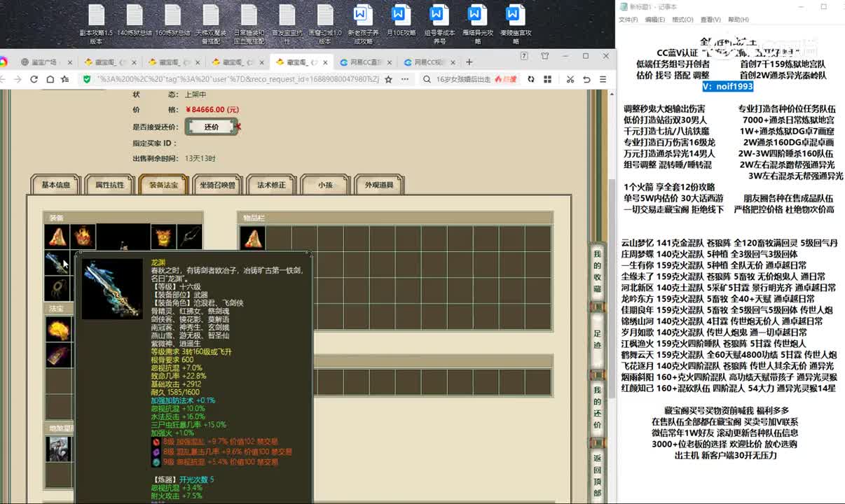Viewport: 845px width, 504px height.
Task: Open the extensions grid icon in toolbar
Action: tap(547, 79)
